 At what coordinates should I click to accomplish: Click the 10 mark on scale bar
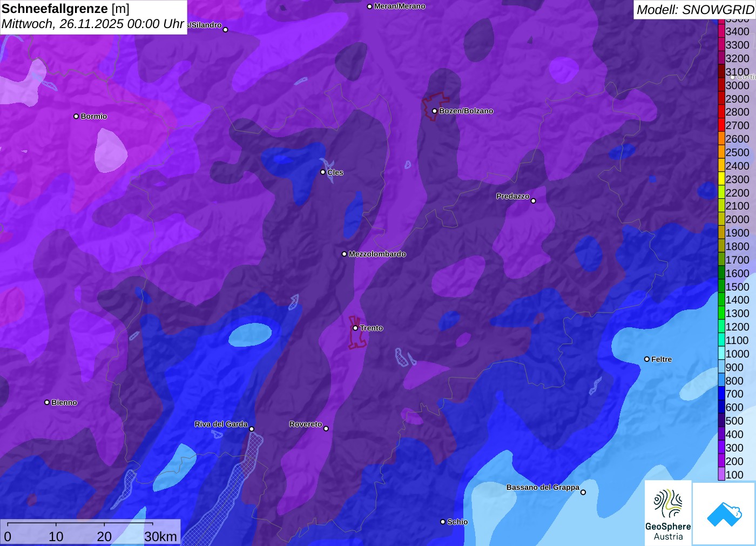click(x=56, y=536)
